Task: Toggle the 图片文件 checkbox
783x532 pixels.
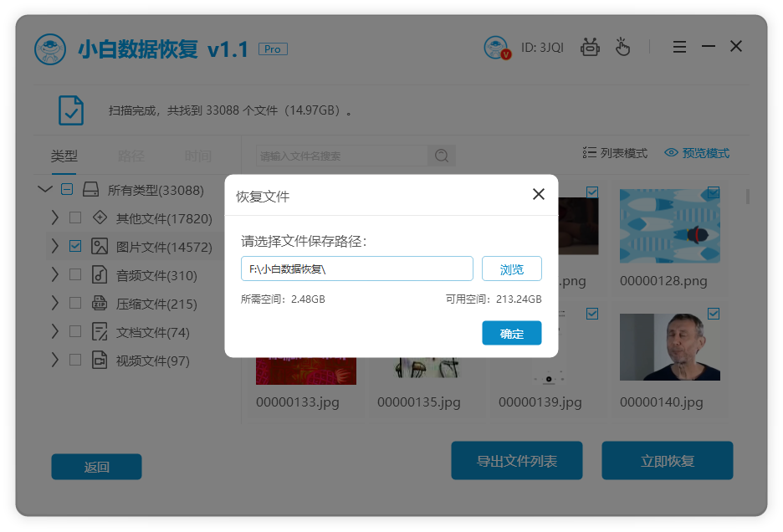Action: [x=75, y=247]
